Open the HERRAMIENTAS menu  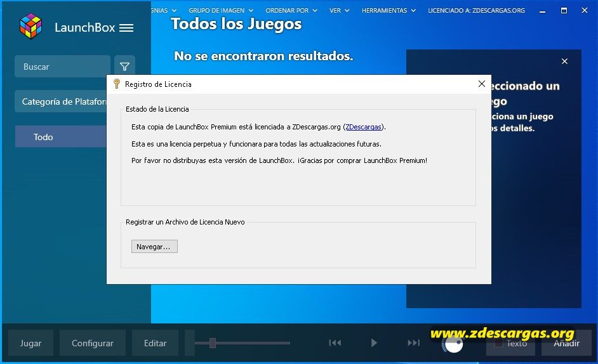[389, 11]
